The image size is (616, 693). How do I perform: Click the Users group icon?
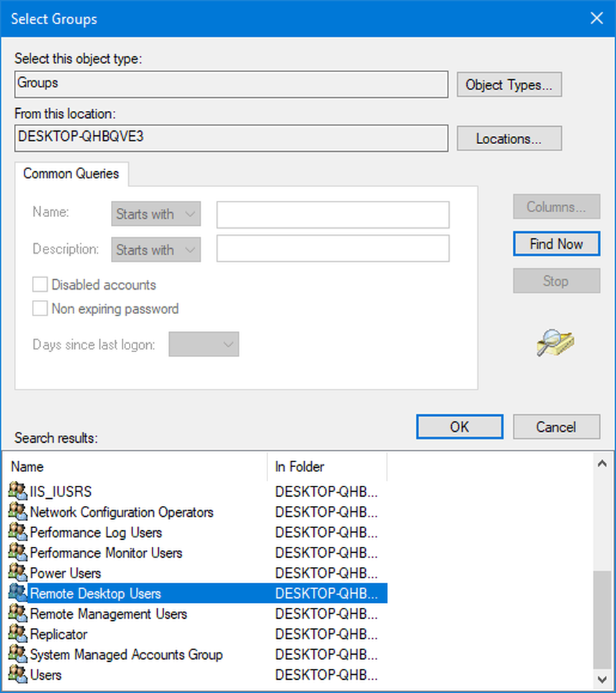tap(17, 674)
